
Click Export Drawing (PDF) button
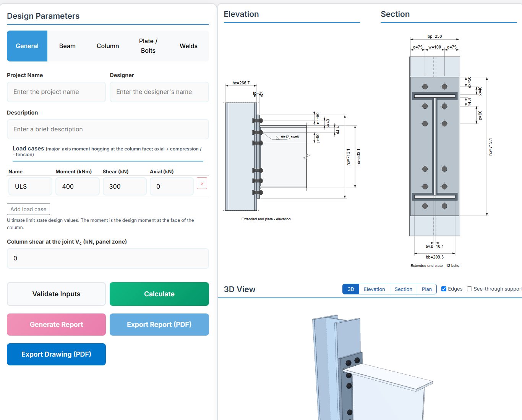coord(56,354)
